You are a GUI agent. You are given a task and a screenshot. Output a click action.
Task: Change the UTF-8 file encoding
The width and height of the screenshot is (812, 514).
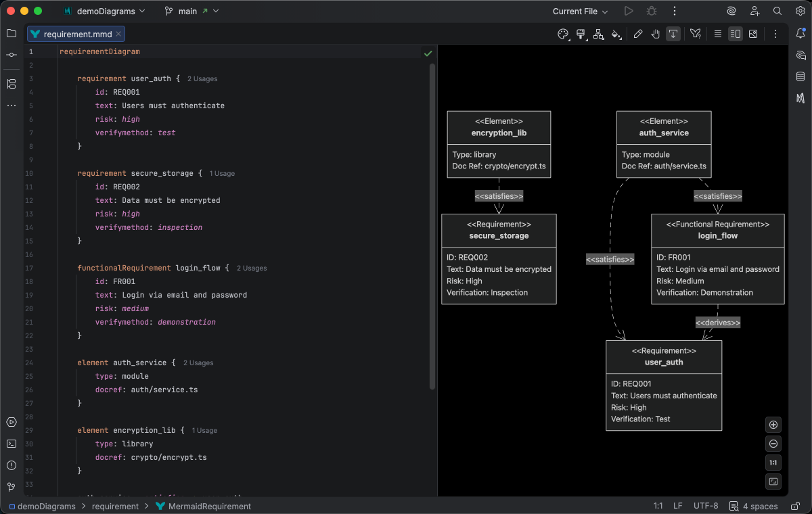click(x=706, y=506)
